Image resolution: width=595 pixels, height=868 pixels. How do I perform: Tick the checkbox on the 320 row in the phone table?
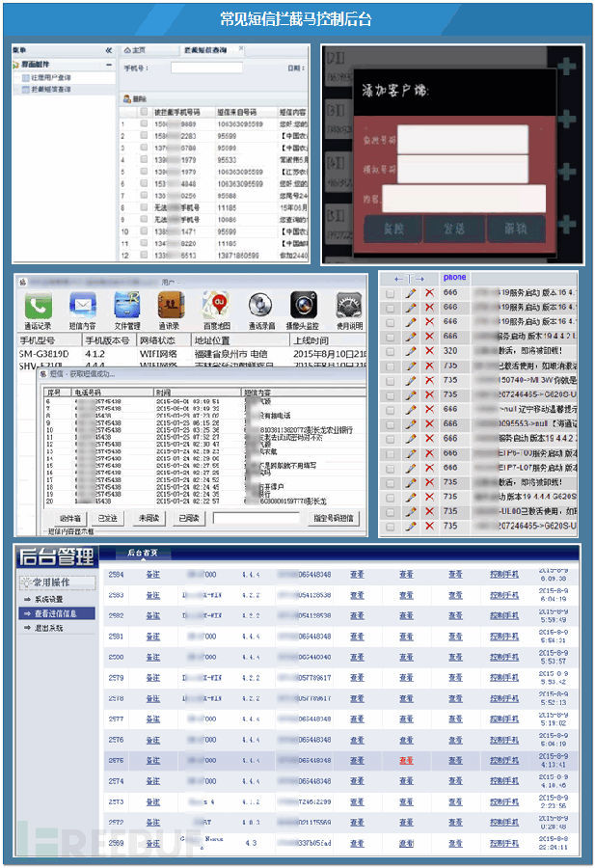[x=391, y=351]
